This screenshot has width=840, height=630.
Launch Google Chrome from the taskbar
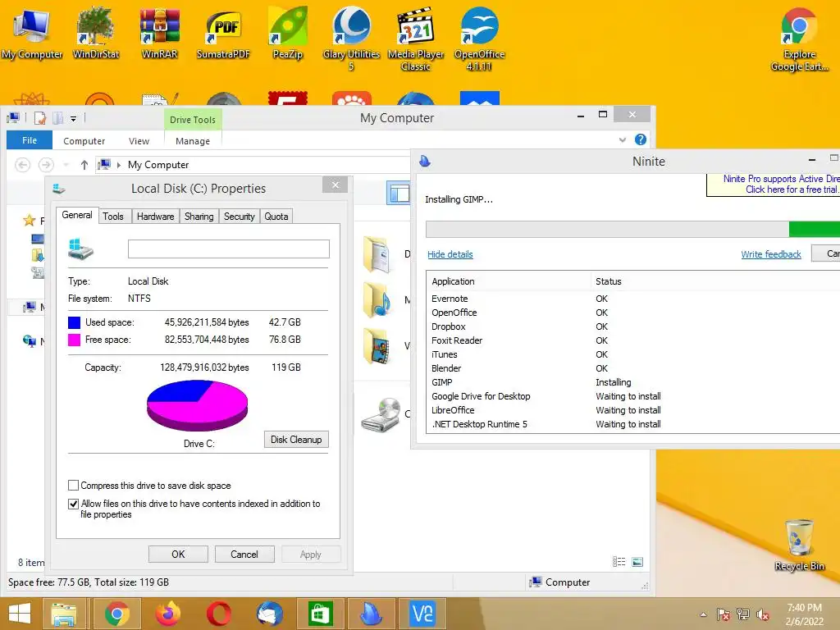[116, 614]
